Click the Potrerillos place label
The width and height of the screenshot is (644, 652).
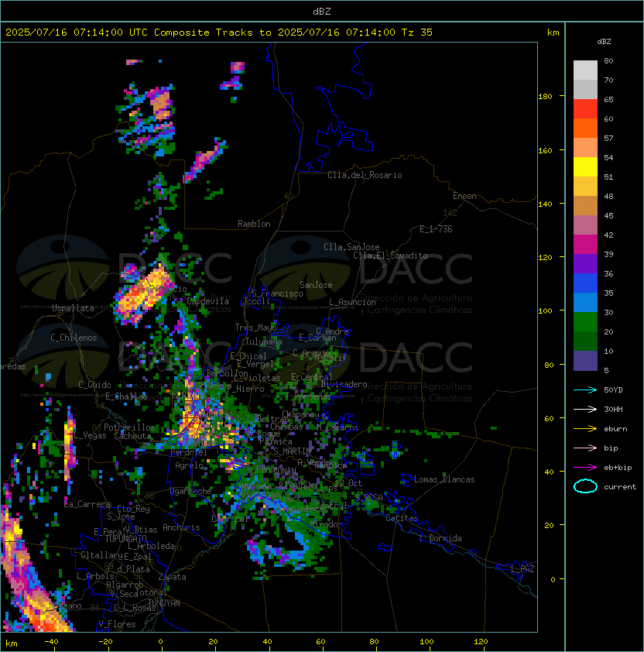pos(129,427)
